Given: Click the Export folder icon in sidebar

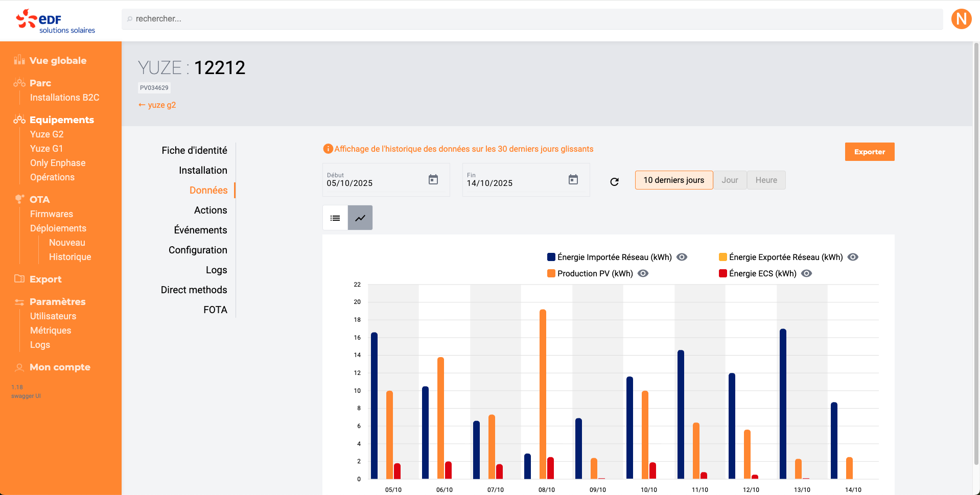Looking at the screenshot, I should [x=19, y=279].
